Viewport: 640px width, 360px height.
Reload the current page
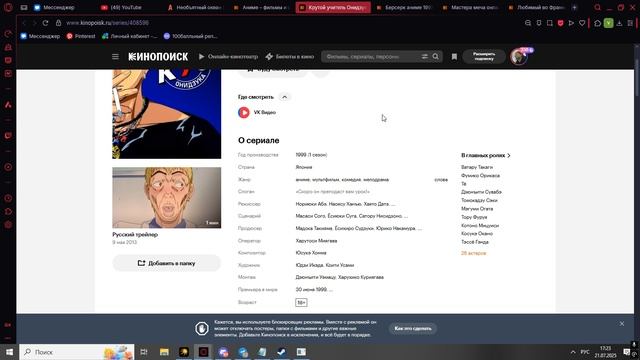pos(45,23)
